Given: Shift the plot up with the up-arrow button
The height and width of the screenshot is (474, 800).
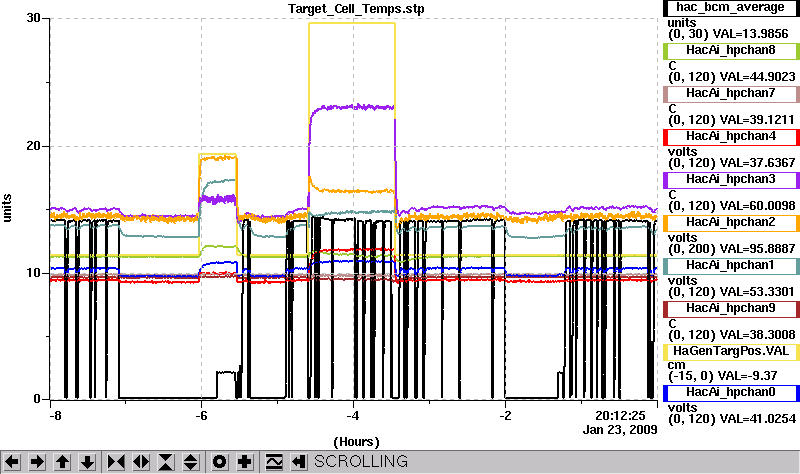Looking at the screenshot, I should click(62, 462).
